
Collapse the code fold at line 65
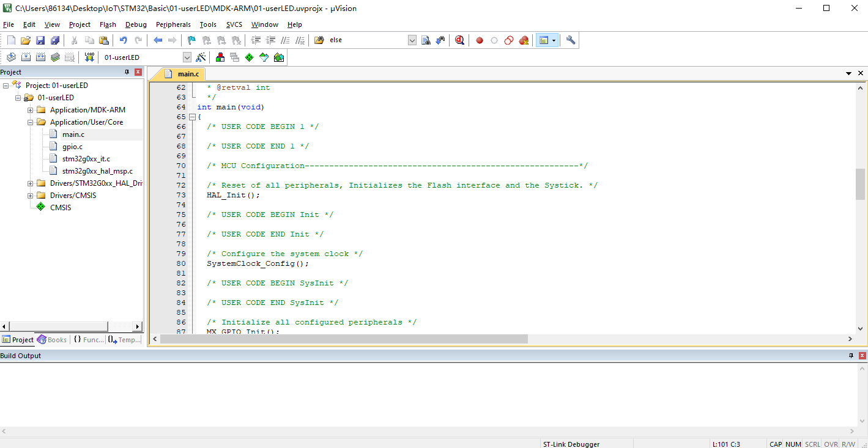tap(192, 117)
